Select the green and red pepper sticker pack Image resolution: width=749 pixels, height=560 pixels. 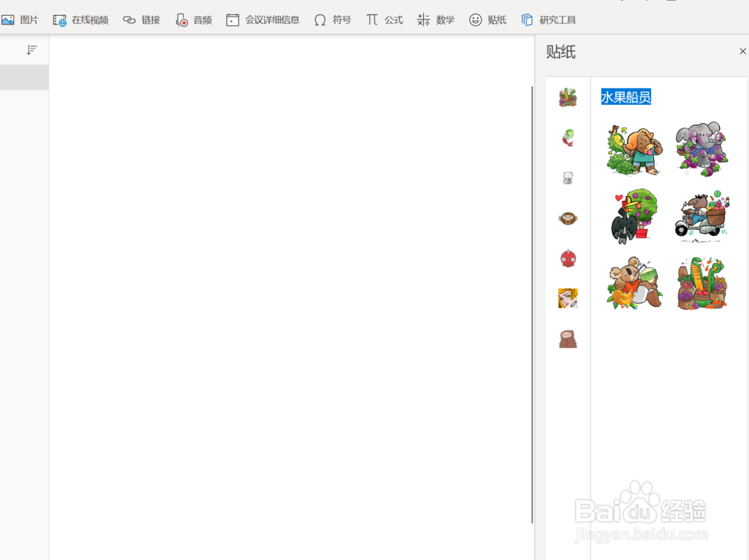pos(568,138)
